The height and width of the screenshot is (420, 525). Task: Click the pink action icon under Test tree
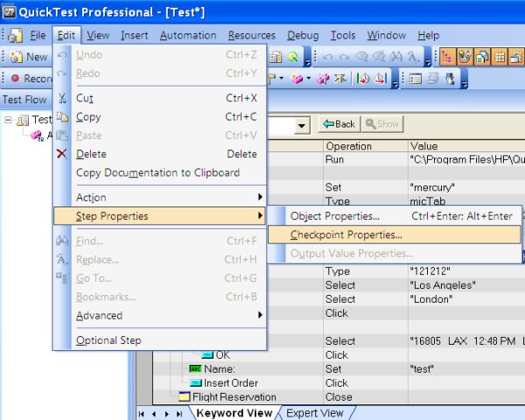[37, 136]
